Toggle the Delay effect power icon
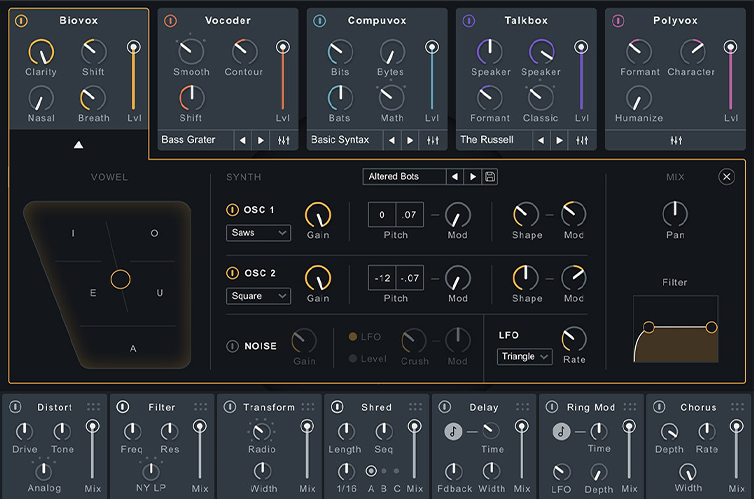Screen dimensions: 754x499 pyautogui.click(x=445, y=407)
